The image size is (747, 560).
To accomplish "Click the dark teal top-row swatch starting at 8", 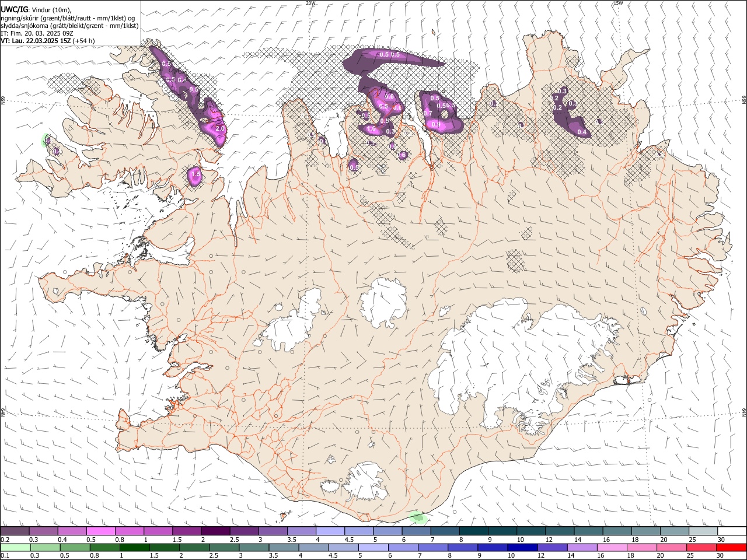I will click(473, 531).
